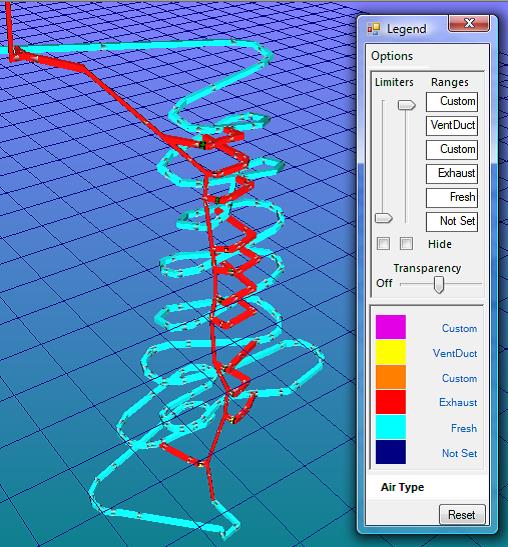508x547 pixels.
Task: Click the Fresh range field
Action: [x=452, y=197]
